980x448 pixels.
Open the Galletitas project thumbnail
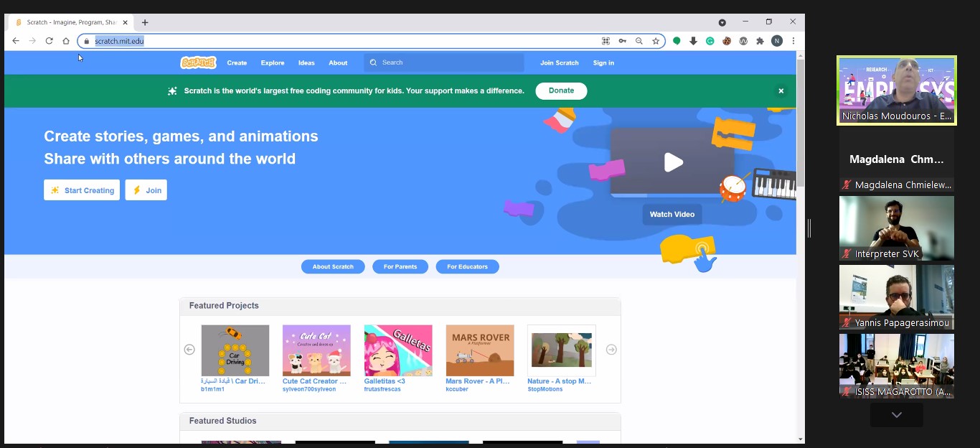pos(398,350)
